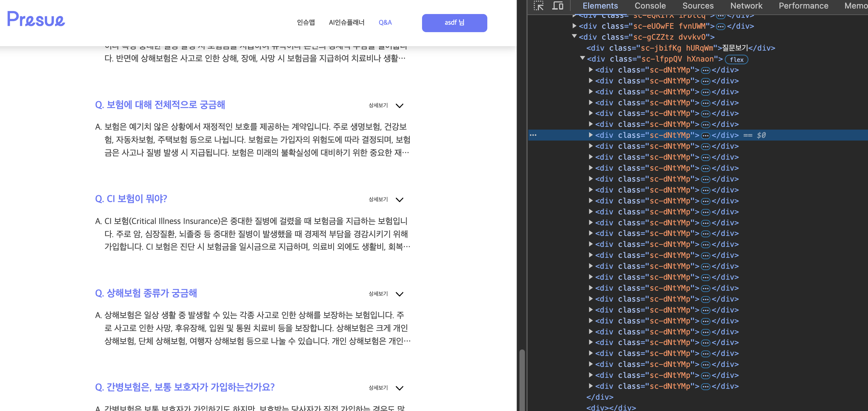Open the AI인슈플래너 nav link
Image resolution: width=868 pixels, height=411 pixels.
pyautogui.click(x=347, y=23)
